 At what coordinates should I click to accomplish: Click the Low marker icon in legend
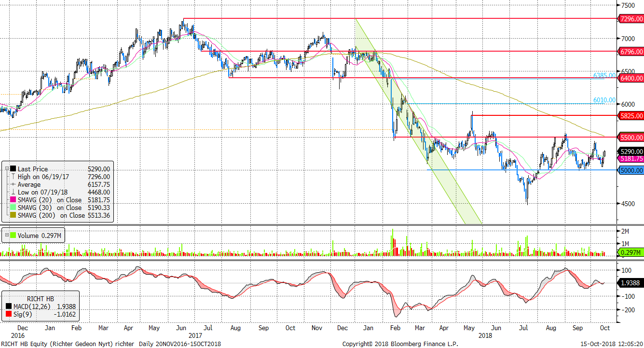(13, 192)
